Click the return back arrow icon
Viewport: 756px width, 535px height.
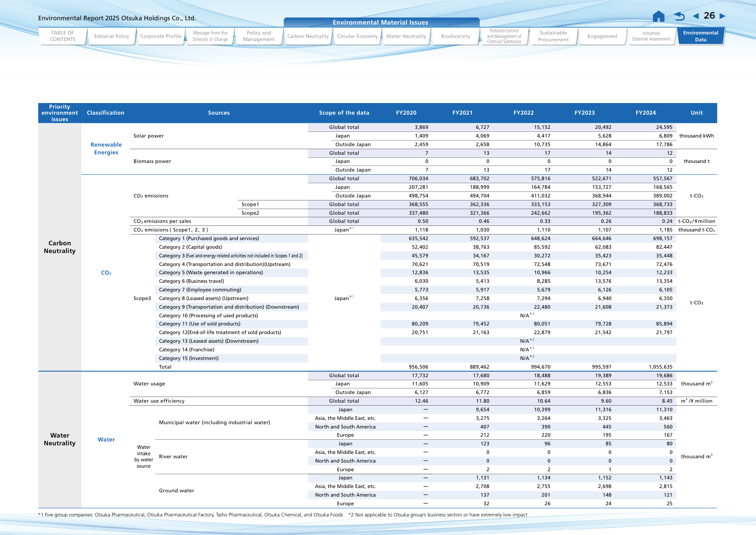click(679, 16)
